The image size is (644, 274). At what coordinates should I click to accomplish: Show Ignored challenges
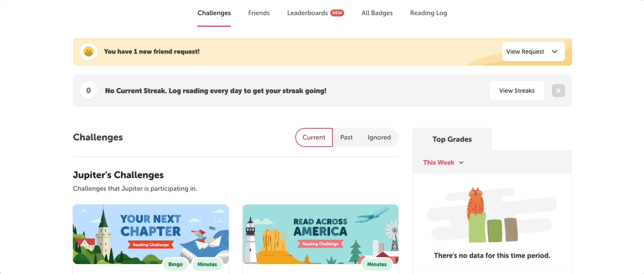pos(379,137)
